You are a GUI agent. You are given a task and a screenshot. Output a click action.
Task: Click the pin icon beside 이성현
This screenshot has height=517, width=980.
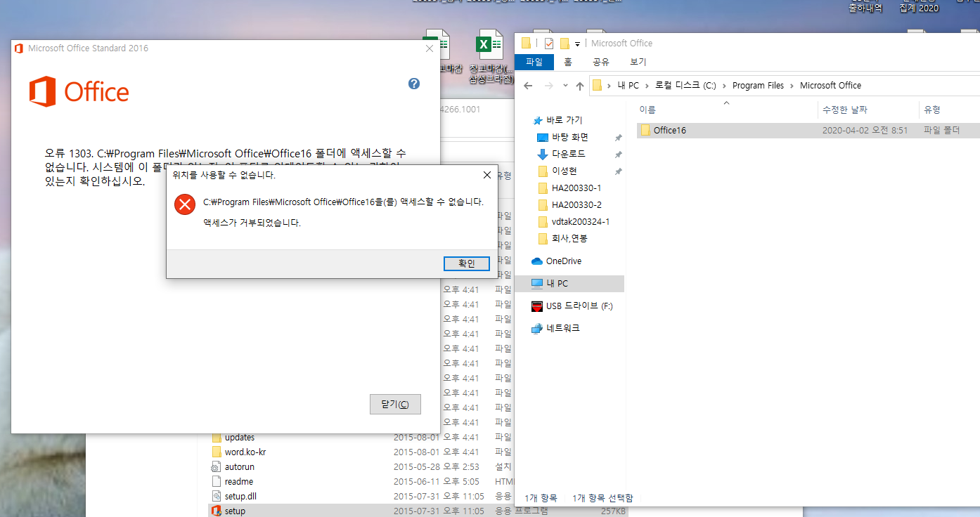point(618,171)
